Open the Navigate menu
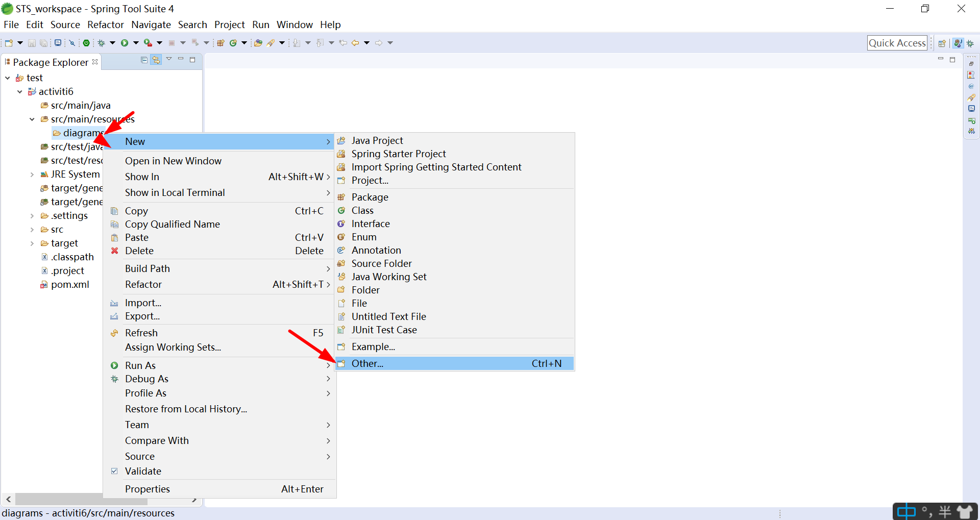 click(151, 24)
